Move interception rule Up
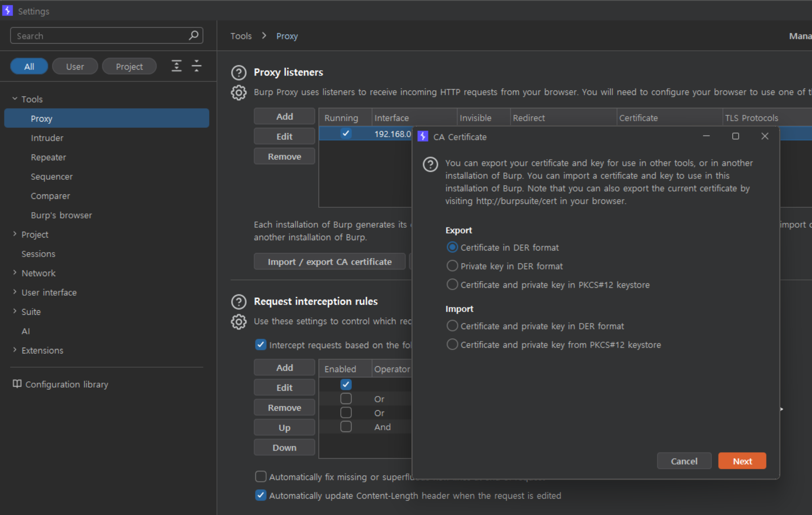The height and width of the screenshot is (515, 812). [284, 428]
